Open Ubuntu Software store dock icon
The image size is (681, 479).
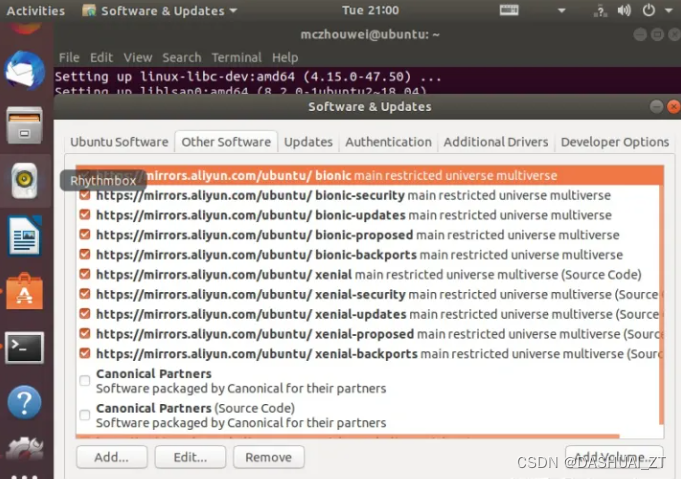tap(24, 291)
